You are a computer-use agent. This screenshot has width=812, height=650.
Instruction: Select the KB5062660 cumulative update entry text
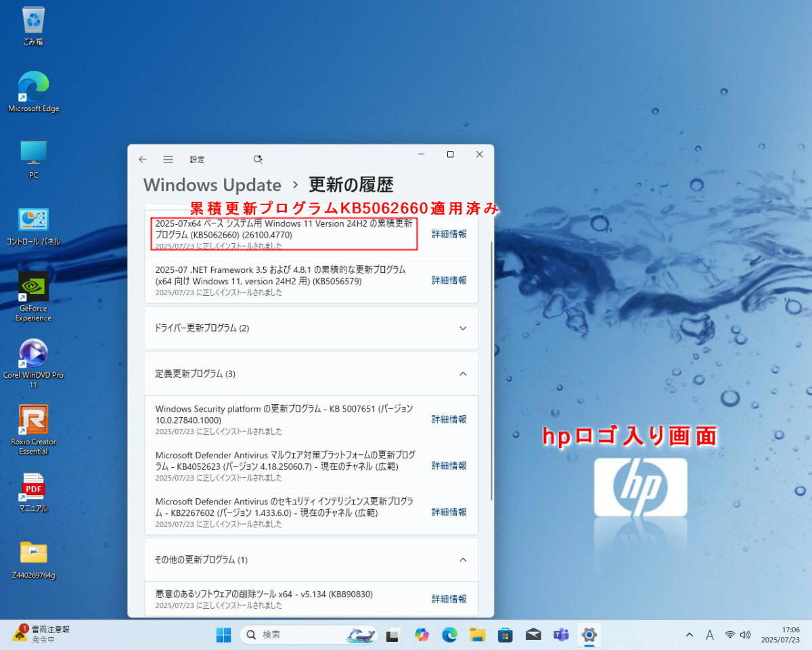point(284,229)
